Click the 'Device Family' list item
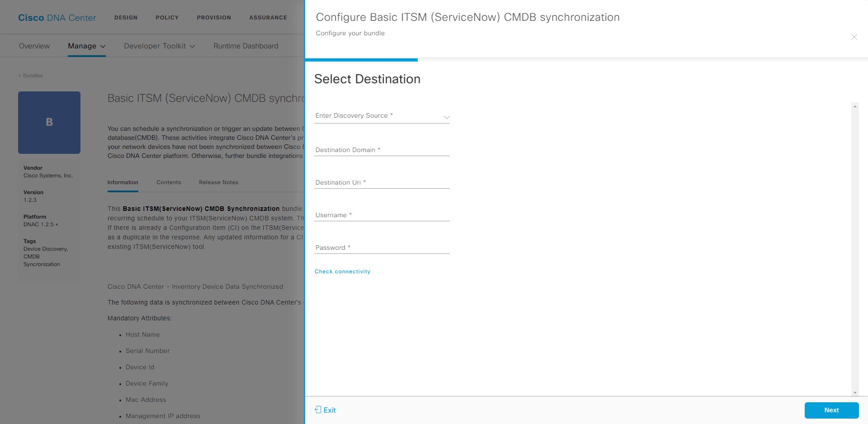 coord(147,383)
